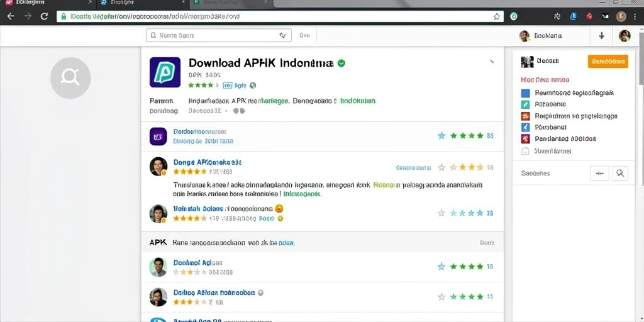
Task: Open the Donge AKonekoek reviewer name
Action: [x=207, y=162]
